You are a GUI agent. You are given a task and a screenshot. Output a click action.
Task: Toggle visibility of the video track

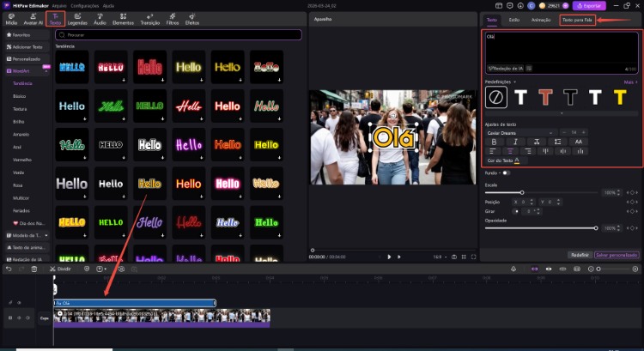(19, 318)
